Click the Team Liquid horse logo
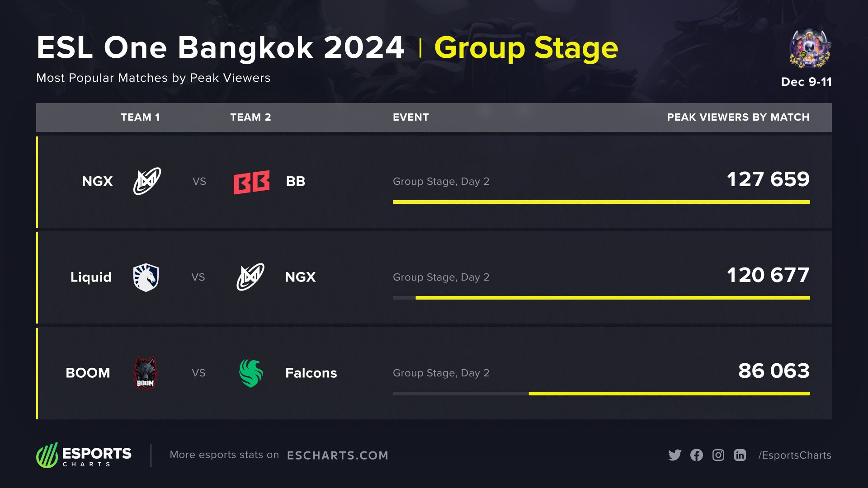This screenshot has width=868, height=488. click(x=146, y=277)
